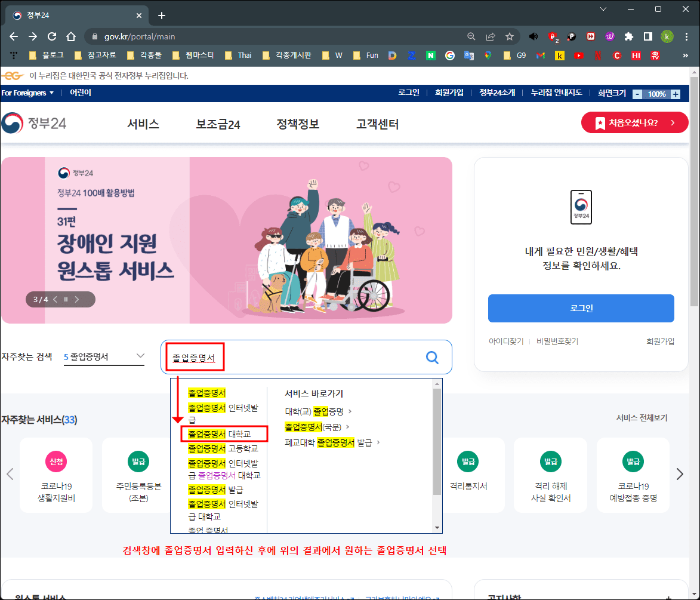This screenshot has height=600, width=700.
Task: Click the speaker volume icon in the toolbar
Action: pos(534,36)
